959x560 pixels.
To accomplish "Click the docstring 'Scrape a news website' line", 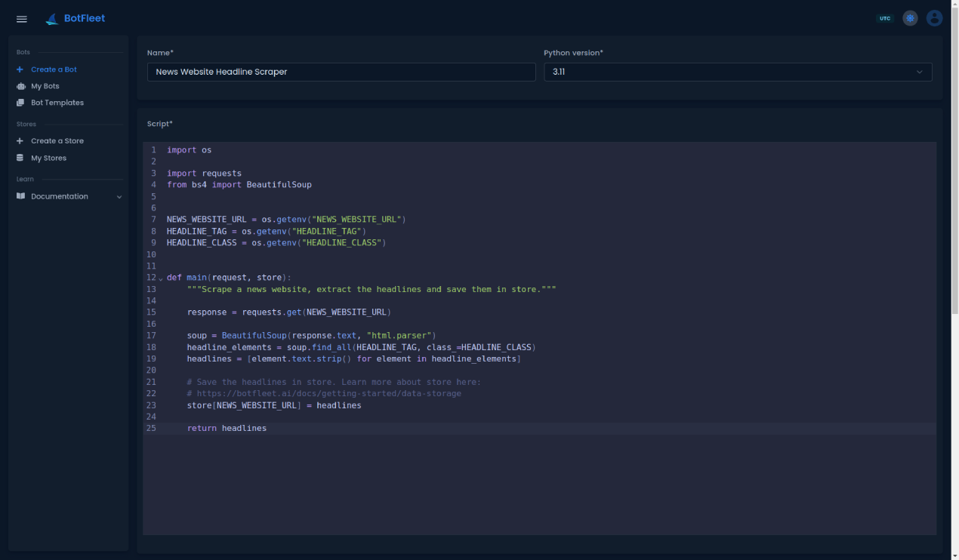I will pos(372,290).
